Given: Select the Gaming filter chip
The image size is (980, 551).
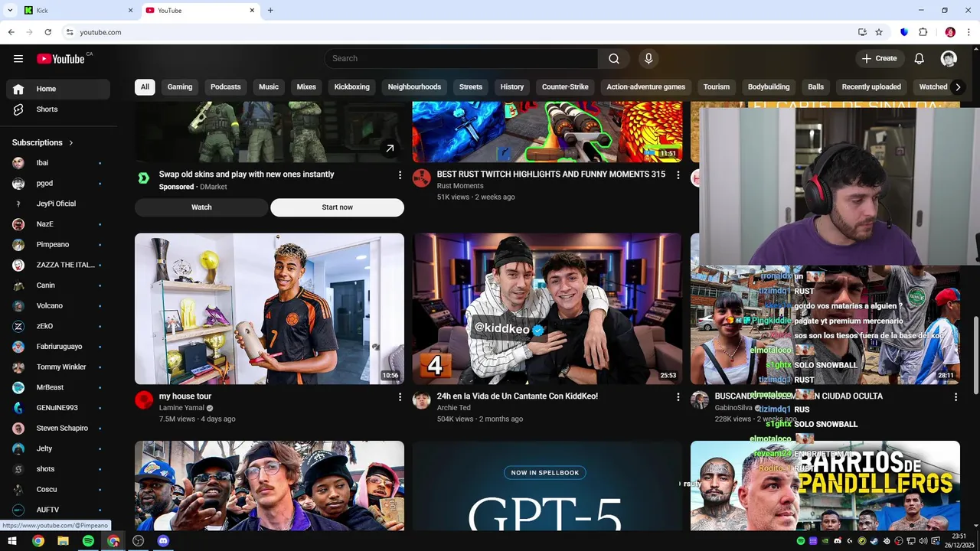Looking at the screenshot, I should tap(180, 87).
